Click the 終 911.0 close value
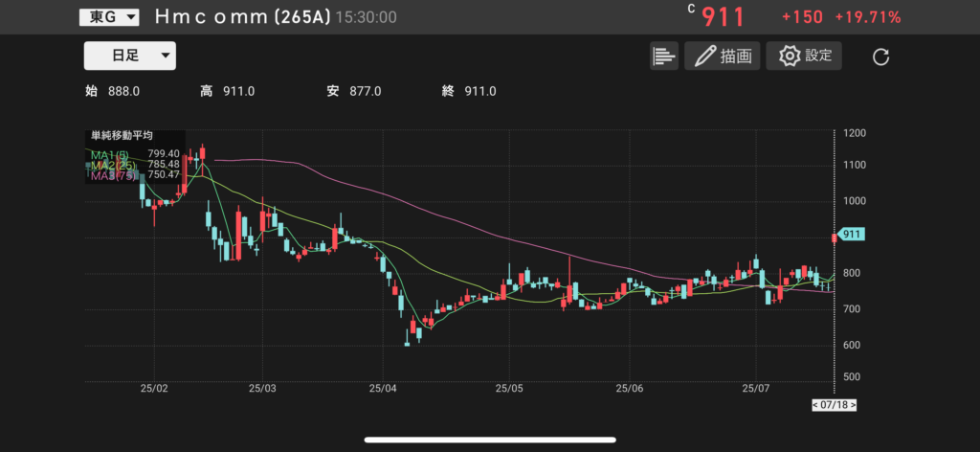 (469, 91)
